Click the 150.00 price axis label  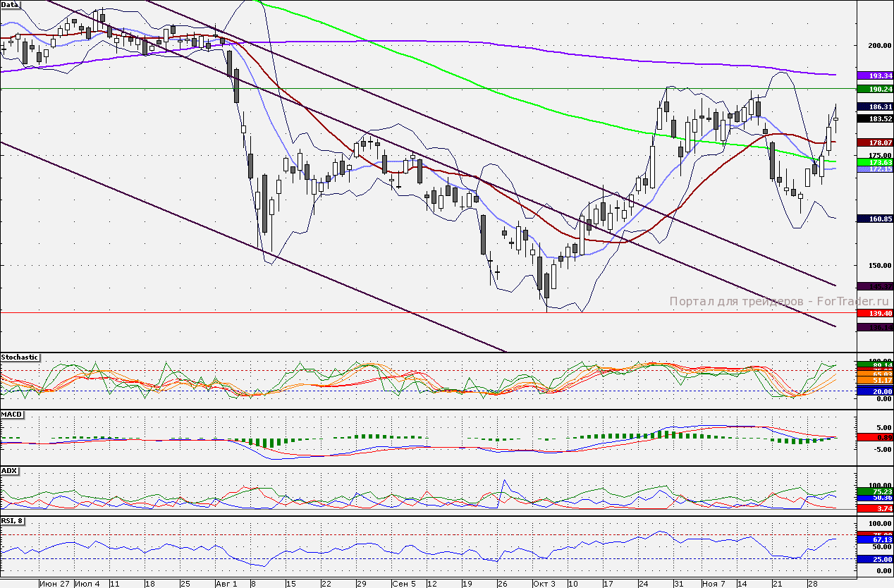click(x=879, y=265)
